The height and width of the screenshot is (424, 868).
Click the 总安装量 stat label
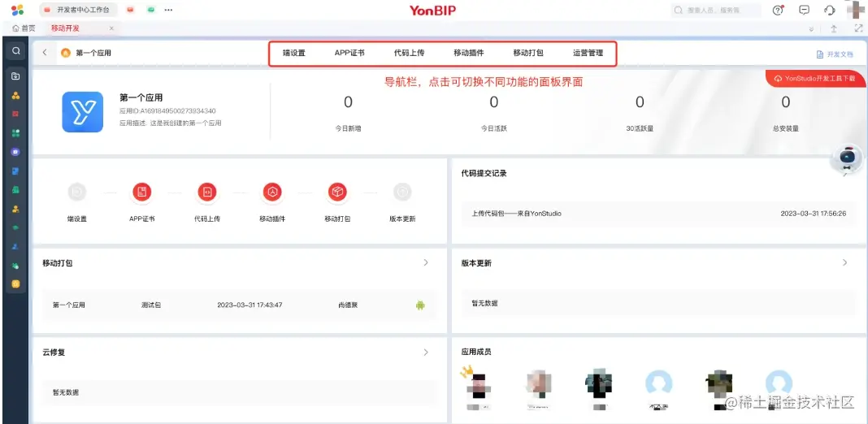(786, 128)
